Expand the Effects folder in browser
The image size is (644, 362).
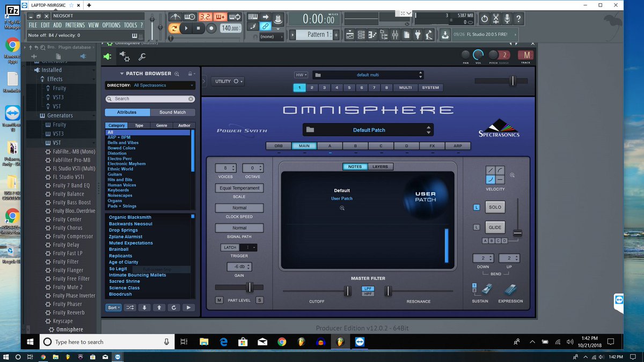[55, 79]
